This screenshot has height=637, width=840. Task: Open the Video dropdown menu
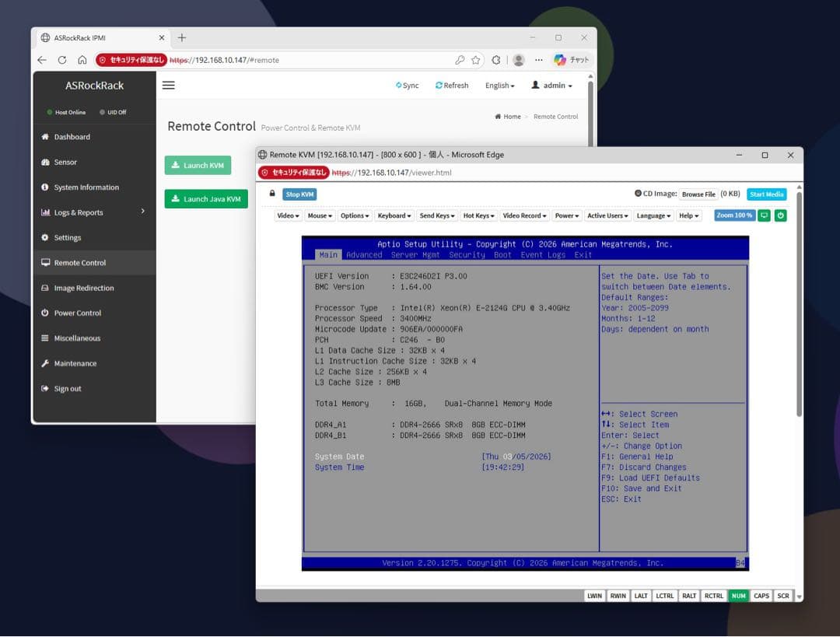288,215
